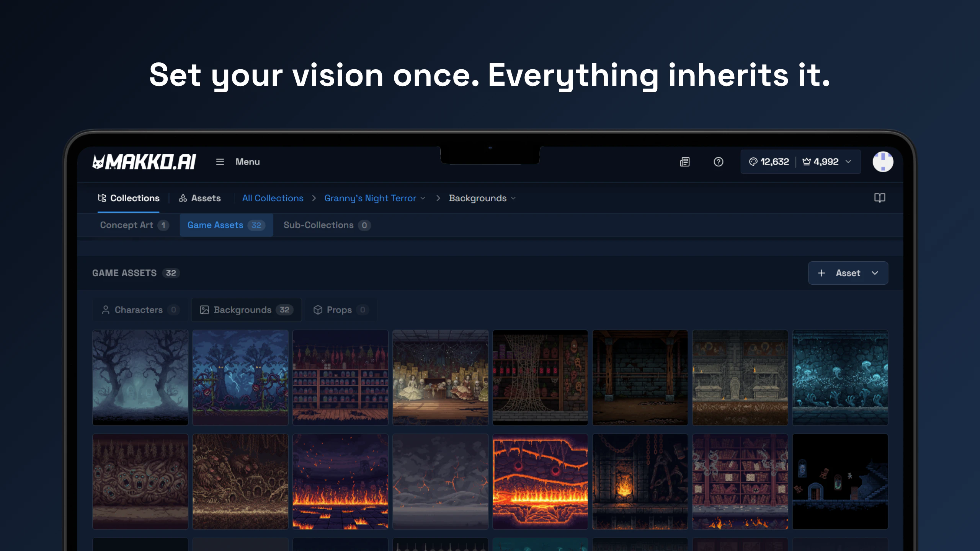Image resolution: width=980 pixels, height=551 pixels.
Task: Expand Granny's Night Terror breadcrumb dropdown
Action: point(423,198)
